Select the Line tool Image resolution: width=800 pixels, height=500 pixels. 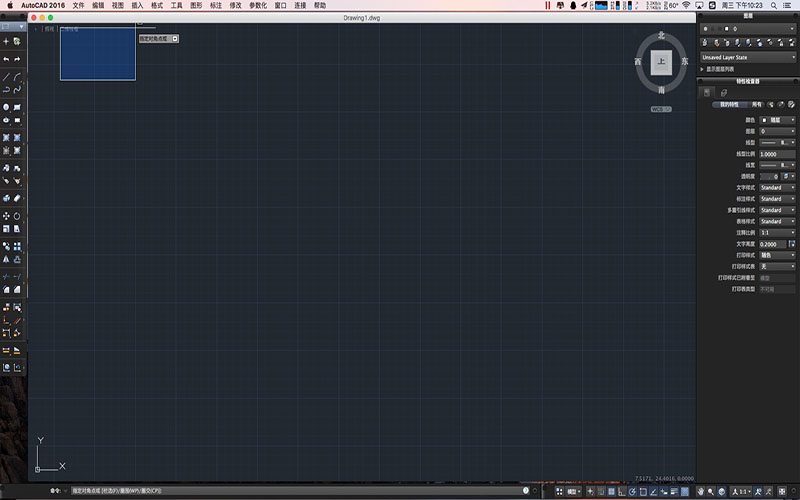coord(6,77)
